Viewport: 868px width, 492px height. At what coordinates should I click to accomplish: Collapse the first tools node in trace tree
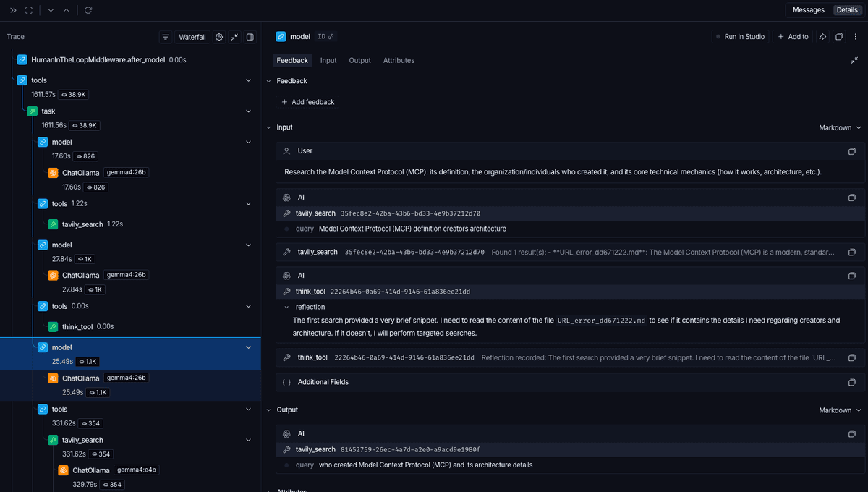248,80
